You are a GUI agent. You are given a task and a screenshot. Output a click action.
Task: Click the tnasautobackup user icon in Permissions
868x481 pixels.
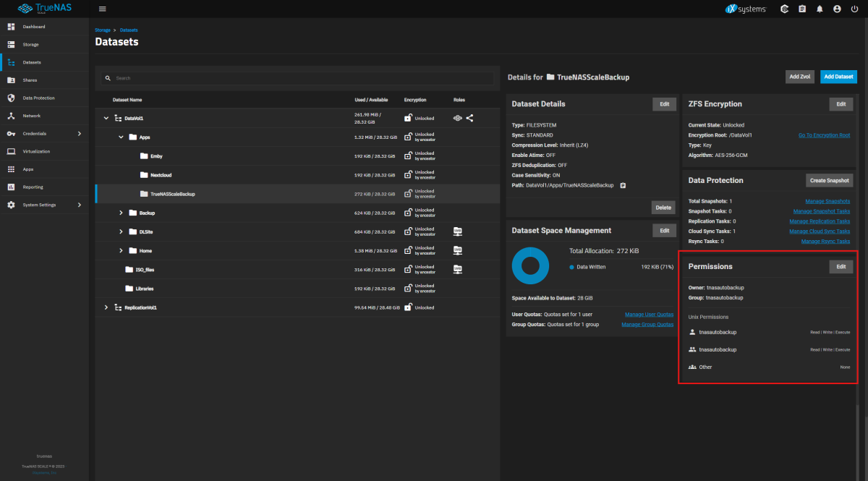click(692, 332)
